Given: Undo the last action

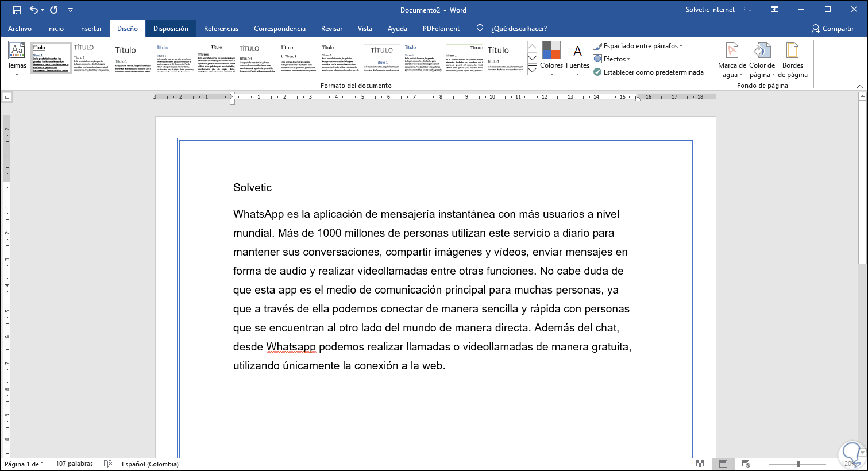Looking at the screenshot, I should tap(34, 10).
